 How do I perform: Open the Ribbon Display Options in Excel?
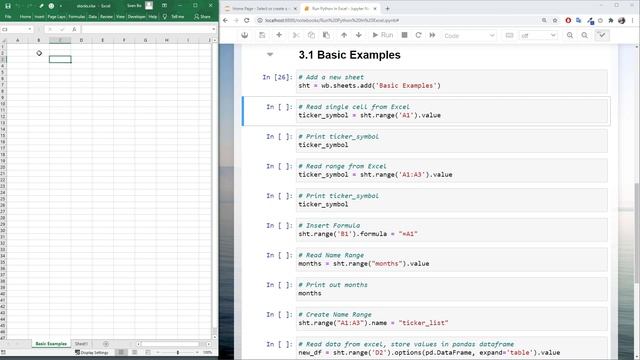(164, 6)
